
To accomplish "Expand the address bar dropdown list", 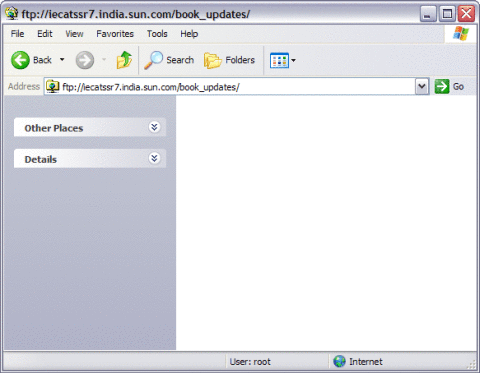I will point(422,87).
